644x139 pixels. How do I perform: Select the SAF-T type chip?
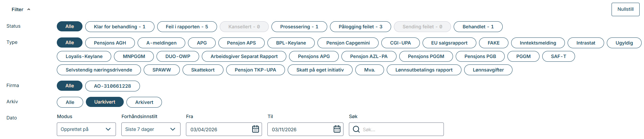[x=558, y=56]
